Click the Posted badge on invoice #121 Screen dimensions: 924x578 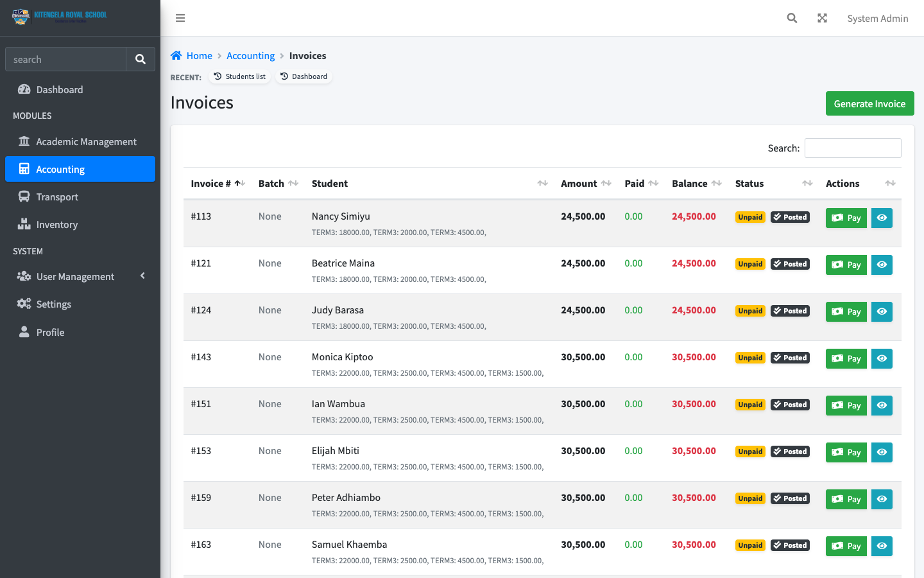[x=790, y=264]
